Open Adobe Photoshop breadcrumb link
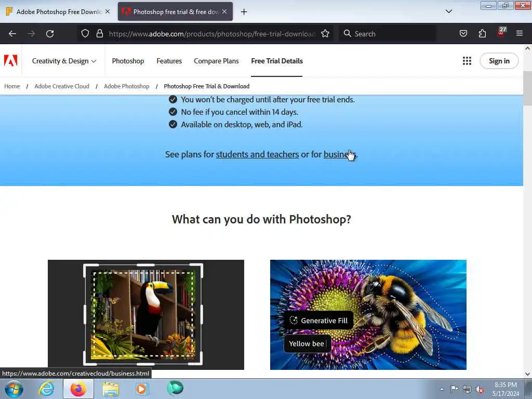Image resolution: width=532 pixels, height=399 pixels. 127,86
